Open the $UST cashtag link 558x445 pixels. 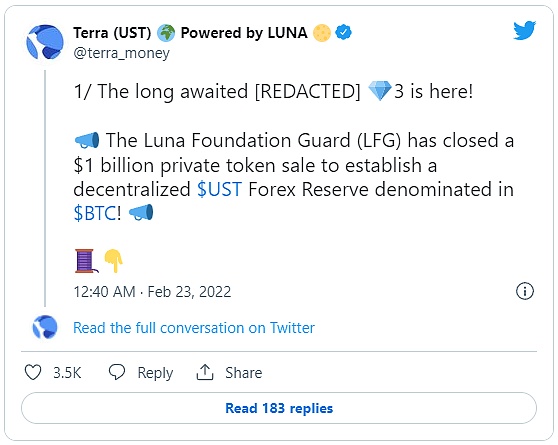pyautogui.click(x=219, y=189)
